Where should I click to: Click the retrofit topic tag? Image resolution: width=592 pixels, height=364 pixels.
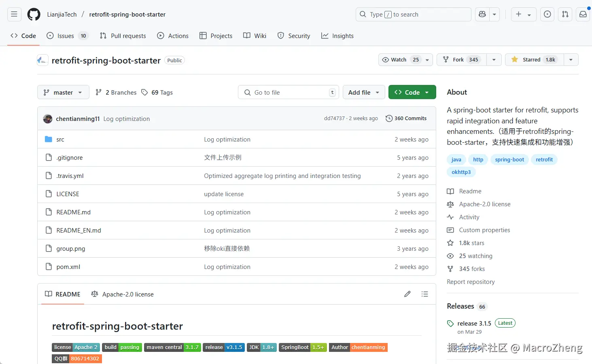coord(544,159)
